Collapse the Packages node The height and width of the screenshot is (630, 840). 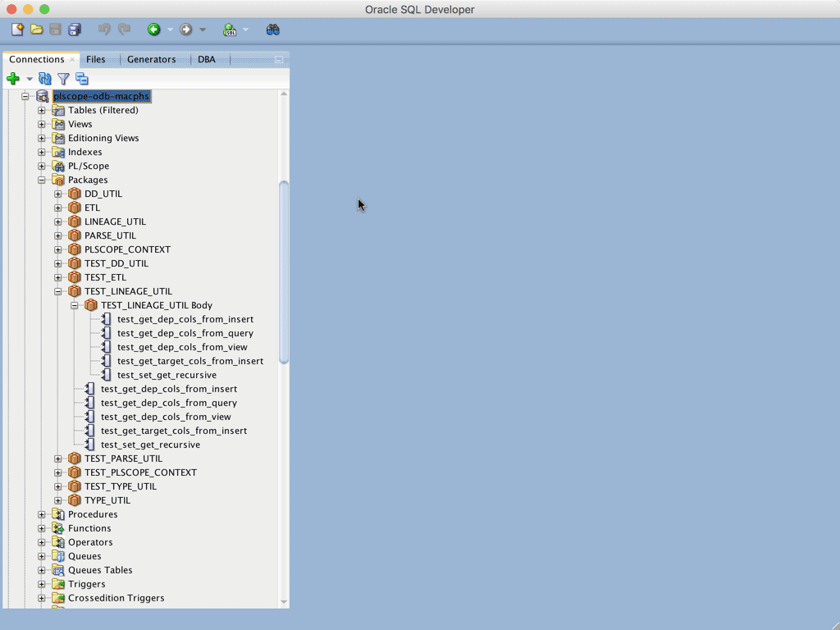pos(42,180)
